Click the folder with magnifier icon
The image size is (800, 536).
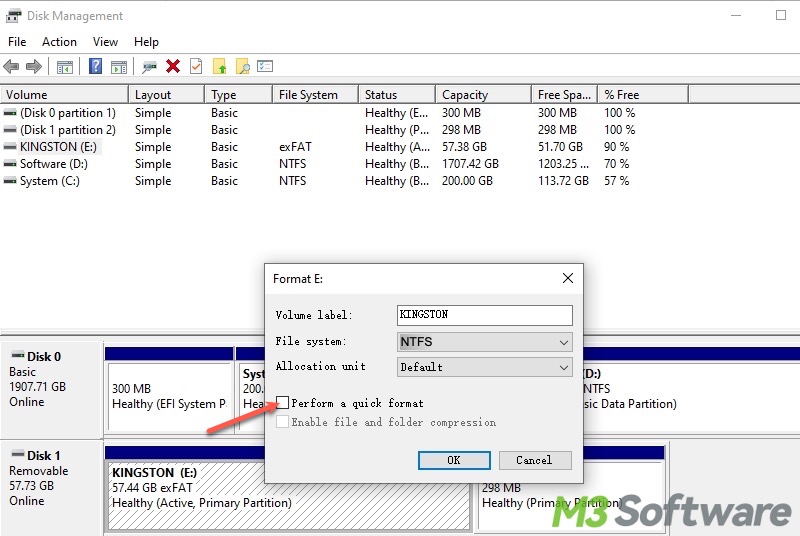click(x=243, y=66)
